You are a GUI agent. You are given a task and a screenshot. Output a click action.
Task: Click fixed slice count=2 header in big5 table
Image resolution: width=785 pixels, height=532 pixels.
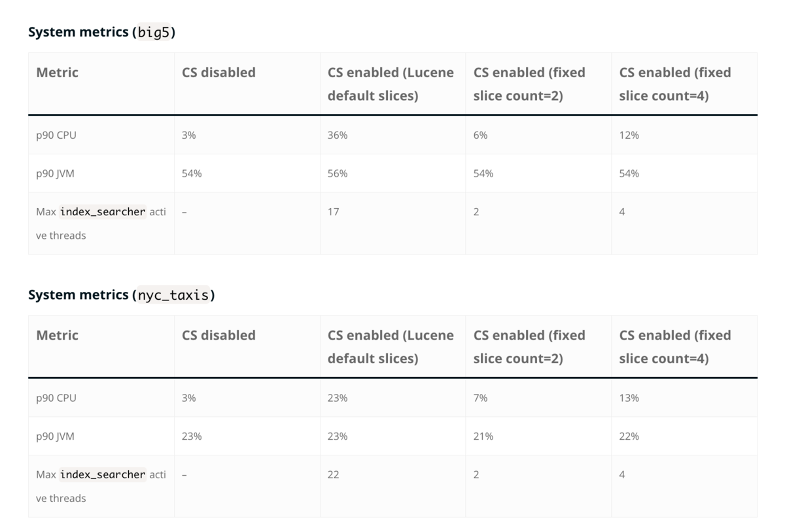529,84
